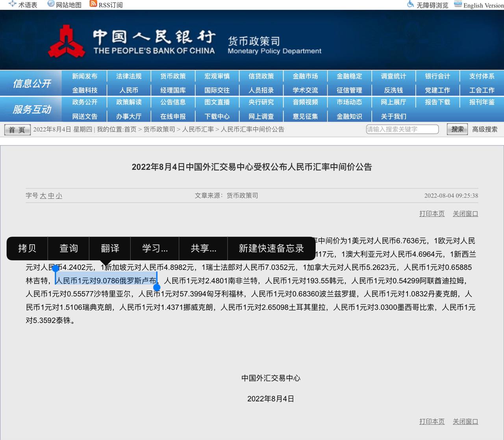The image size is (504, 440).
Task: Open the 下载中心 menu item
Action: (x=217, y=116)
